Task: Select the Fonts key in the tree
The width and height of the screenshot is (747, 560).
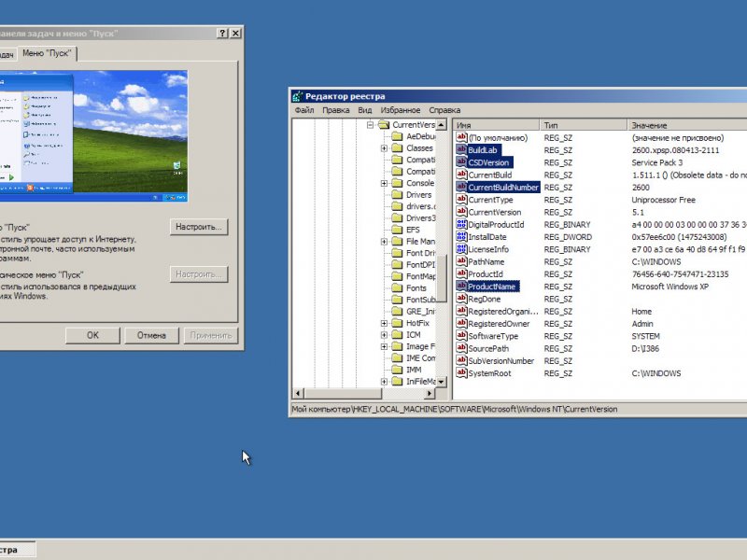Action: pyautogui.click(x=416, y=288)
